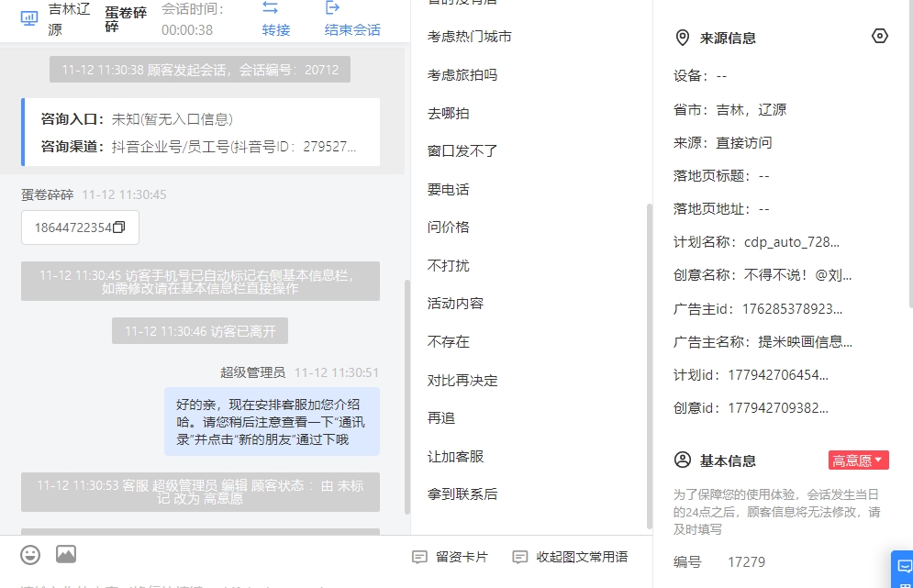Click the 编号 17279 value
This screenshot has width=913, height=588.
[x=747, y=561]
